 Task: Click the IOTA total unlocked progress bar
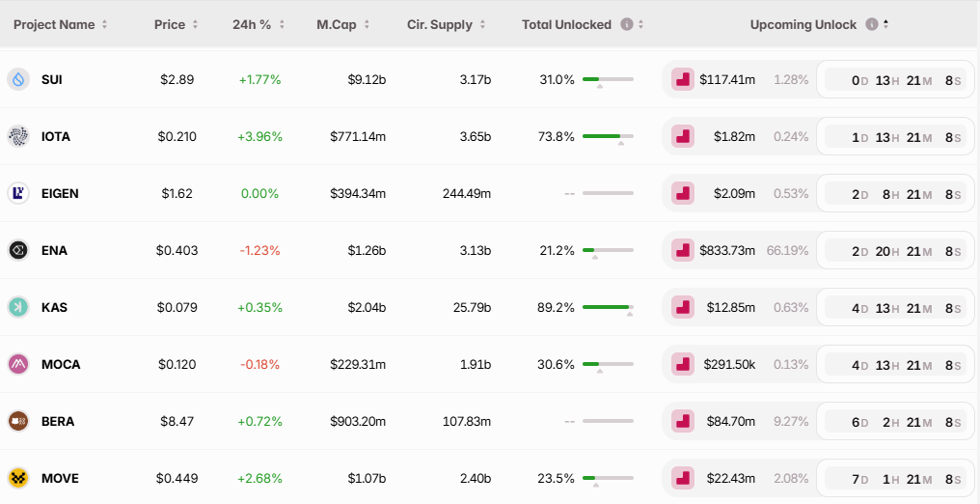coord(608,136)
